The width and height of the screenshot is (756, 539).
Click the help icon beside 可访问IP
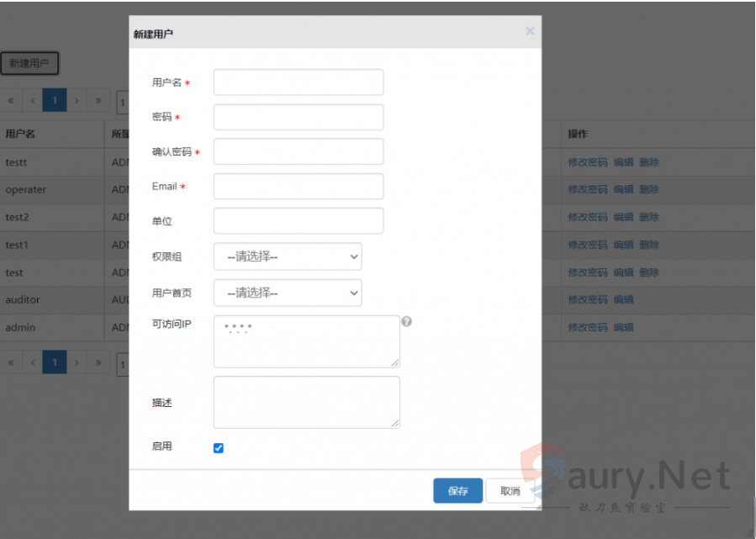point(406,322)
